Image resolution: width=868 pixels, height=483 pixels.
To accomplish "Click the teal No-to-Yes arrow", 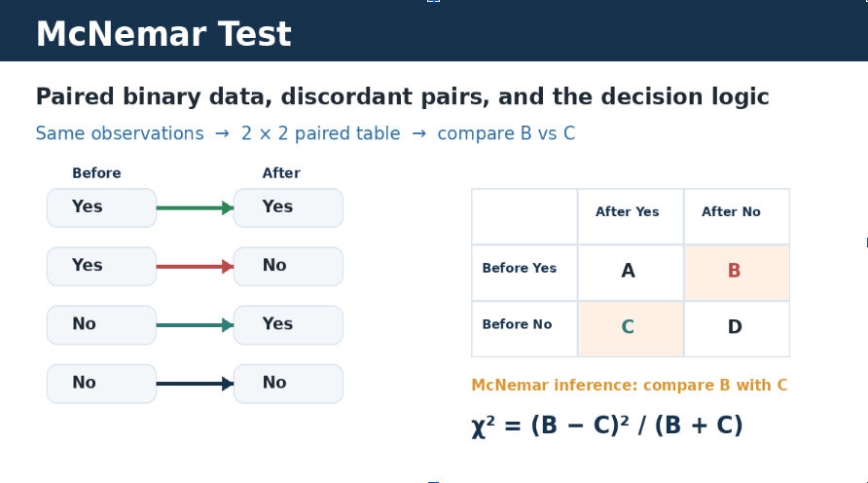I will (195, 325).
